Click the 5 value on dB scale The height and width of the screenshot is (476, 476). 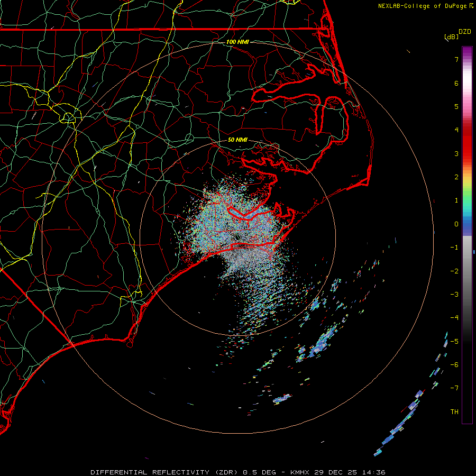pos(456,106)
